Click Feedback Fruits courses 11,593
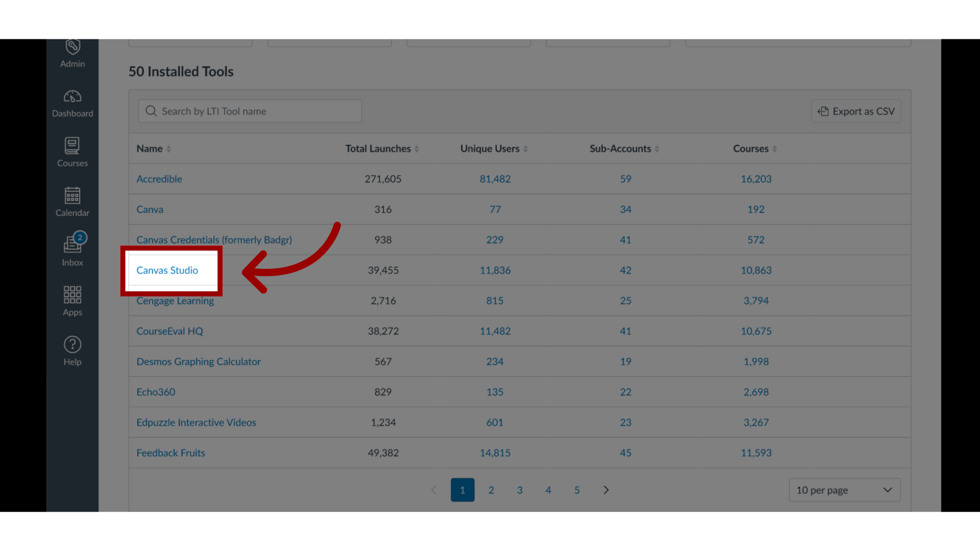This screenshot has height=551, width=980. coord(756,453)
